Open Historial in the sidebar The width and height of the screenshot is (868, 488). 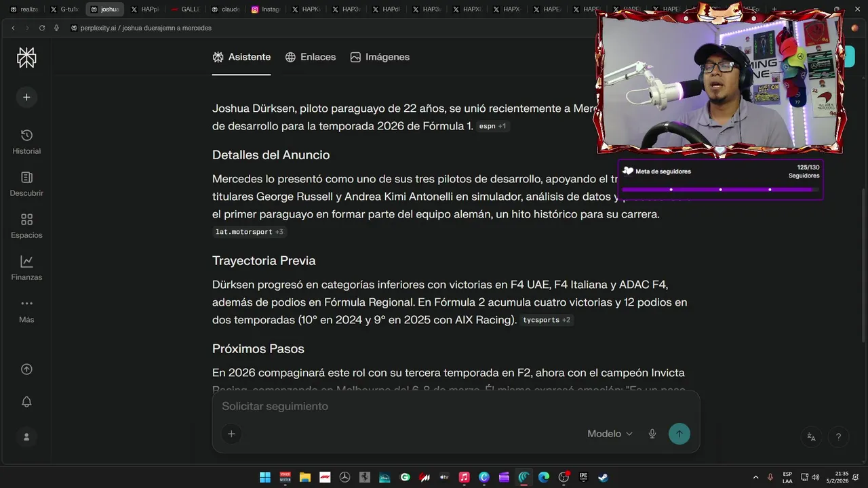coord(26,142)
